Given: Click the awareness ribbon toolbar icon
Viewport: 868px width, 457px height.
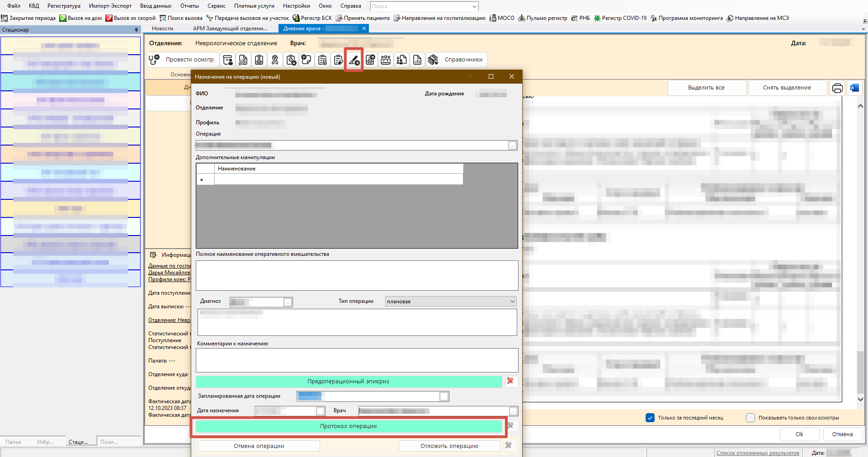Looking at the screenshot, I should [x=275, y=60].
